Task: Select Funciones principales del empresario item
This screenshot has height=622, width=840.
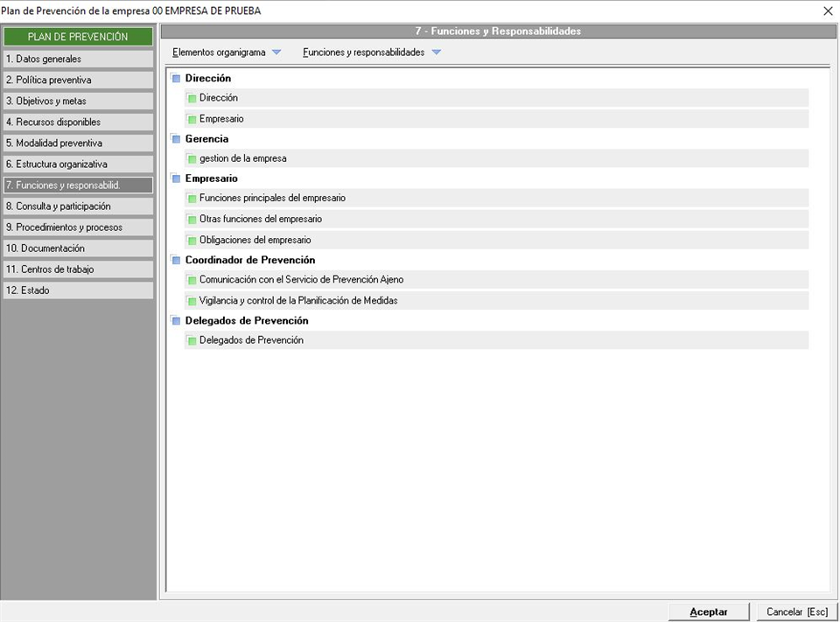Action: tap(272, 199)
